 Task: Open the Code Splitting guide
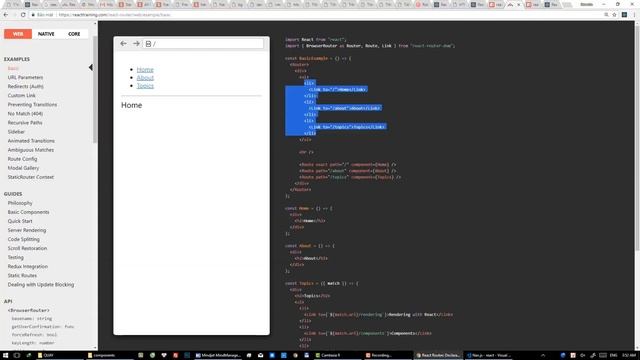[x=24, y=239]
